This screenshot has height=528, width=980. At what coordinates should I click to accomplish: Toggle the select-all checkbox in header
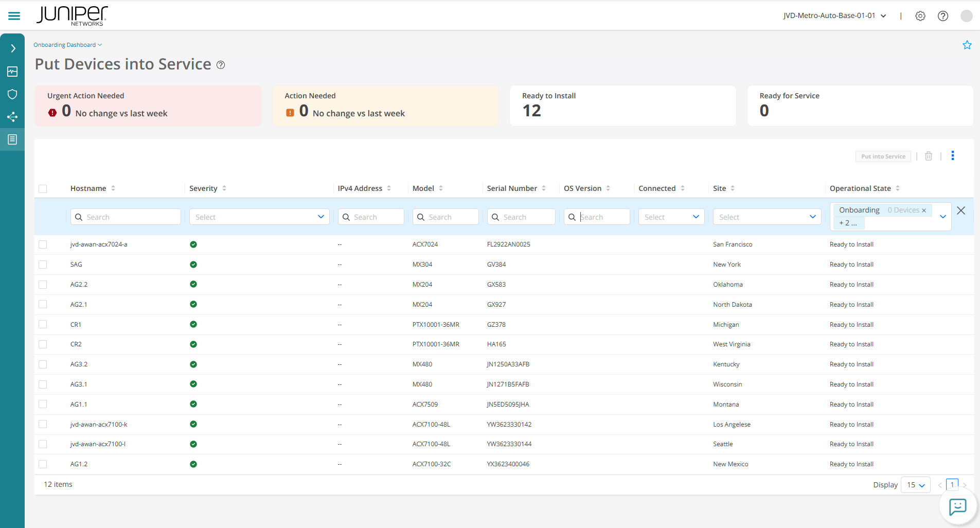point(43,189)
